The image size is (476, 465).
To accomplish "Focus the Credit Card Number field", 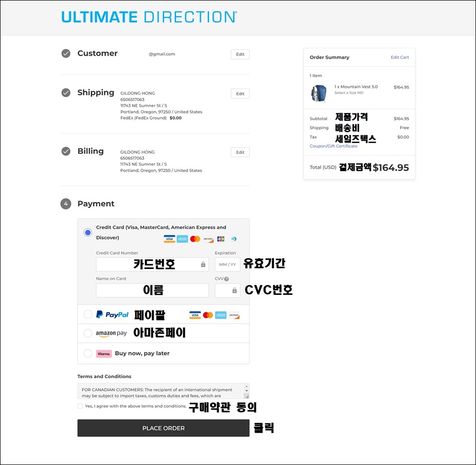I will pos(152,265).
